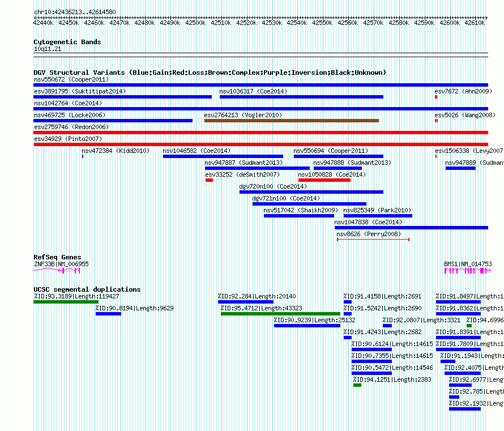Click the brown esv2764213 (Vogler2010) complex bar
Screen dimensions: 504x431
tap(292, 121)
